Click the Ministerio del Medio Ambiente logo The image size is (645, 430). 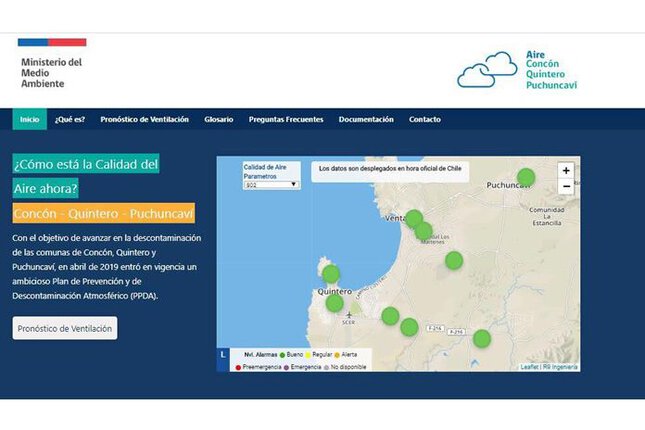pyautogui.click(x=52, y=63)
